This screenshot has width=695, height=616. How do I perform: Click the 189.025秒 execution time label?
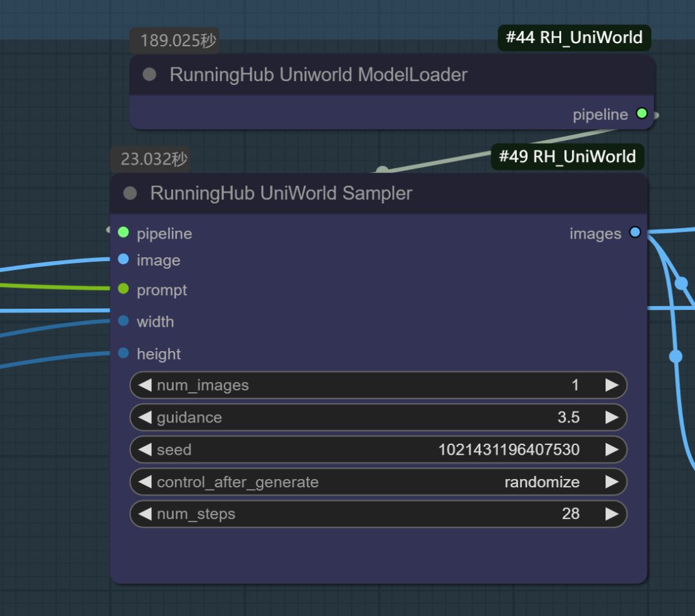174,41
